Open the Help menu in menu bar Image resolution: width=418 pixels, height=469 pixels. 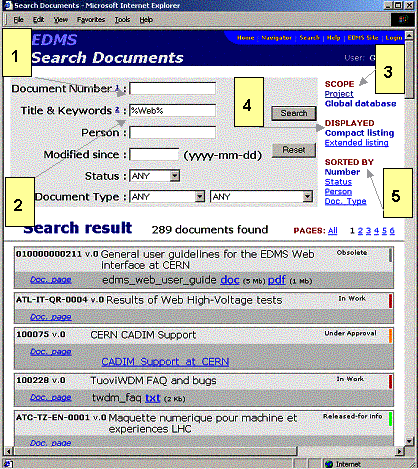pyautogui.click(x=146, y=20)
